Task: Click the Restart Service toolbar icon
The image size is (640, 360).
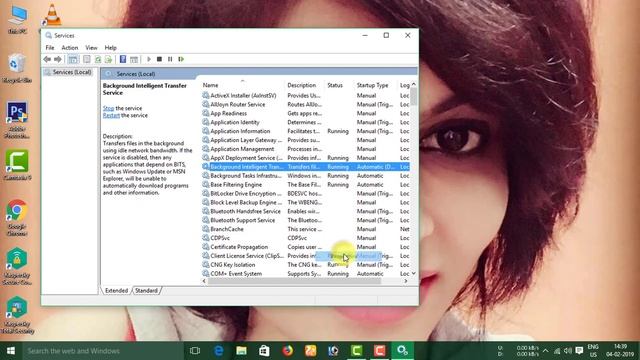Action: 181,59
